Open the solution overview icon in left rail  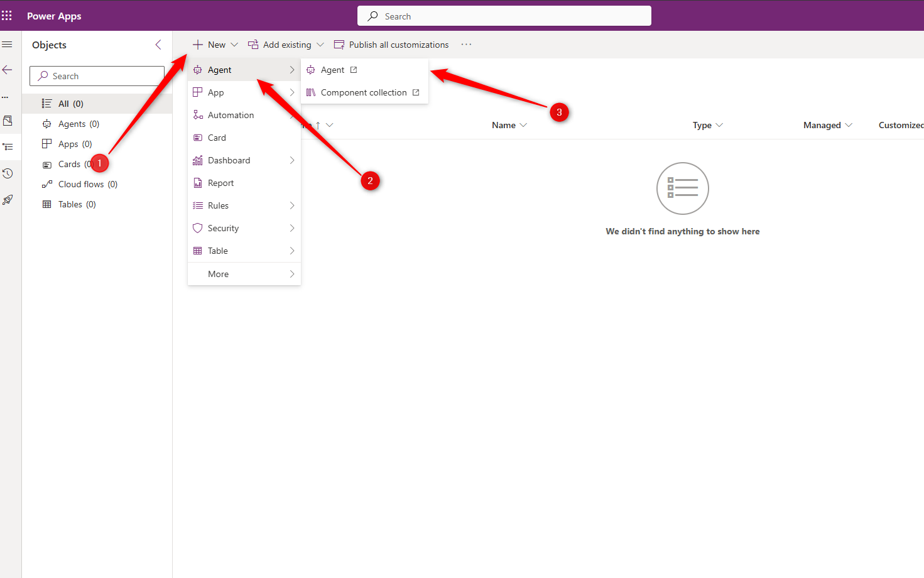[x=8, y=121]
